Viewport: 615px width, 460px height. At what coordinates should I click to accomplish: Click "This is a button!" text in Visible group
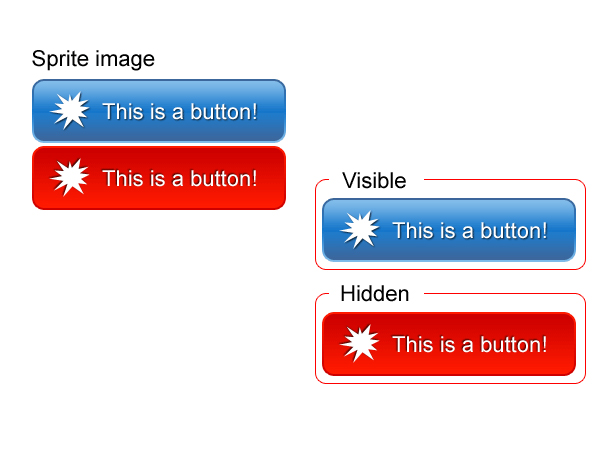[x=470, y=231]
